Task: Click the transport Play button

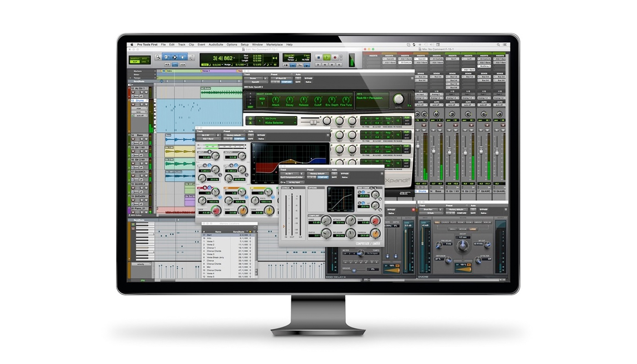Action: [x=327, y=57]
